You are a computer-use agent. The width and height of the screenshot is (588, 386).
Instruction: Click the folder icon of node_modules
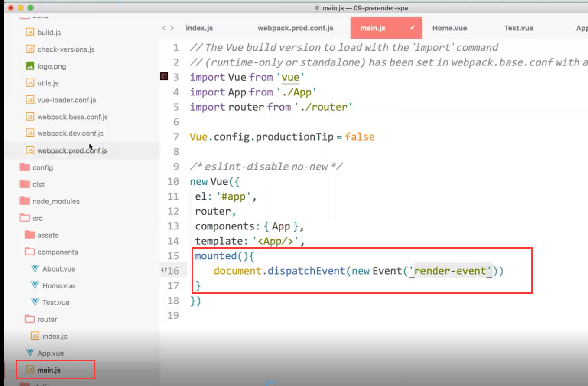(24, 201)
